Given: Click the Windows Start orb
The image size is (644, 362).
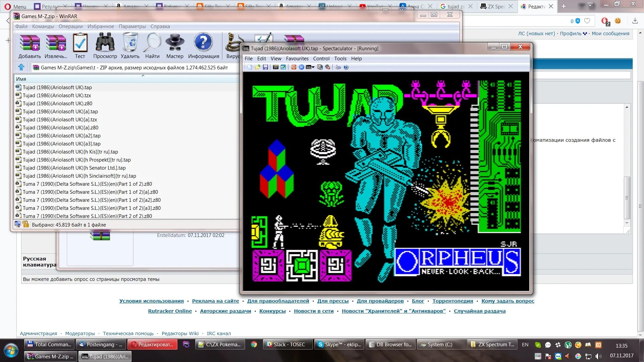Looking at the screenshot, I should 11,350.
